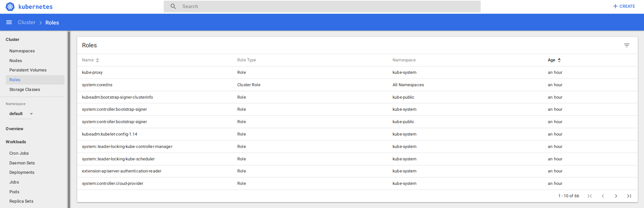Go to next page of roles
The width and height of the screenshot is (644, 208).
(x=616, y=196)
